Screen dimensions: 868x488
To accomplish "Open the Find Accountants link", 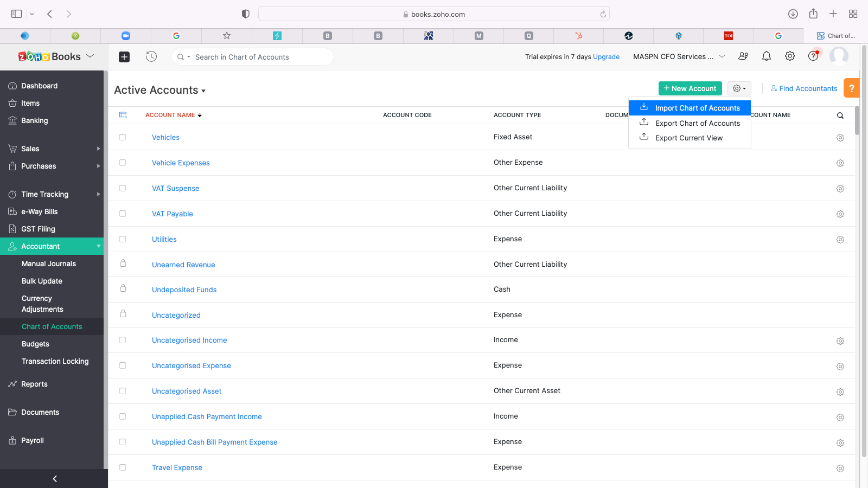I will (x=804, y=88).
